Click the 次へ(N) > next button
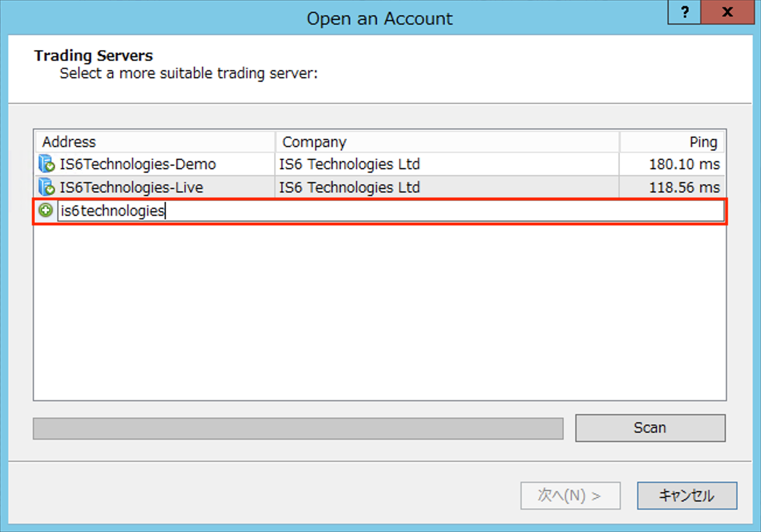This screenshot has width=761, height=532. 570,496
